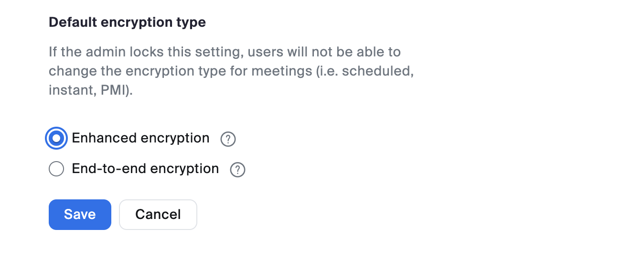Open help tooltip for Enhanced encryption
The height and width of the screenshot is (262, 644).
click(228, 139)
